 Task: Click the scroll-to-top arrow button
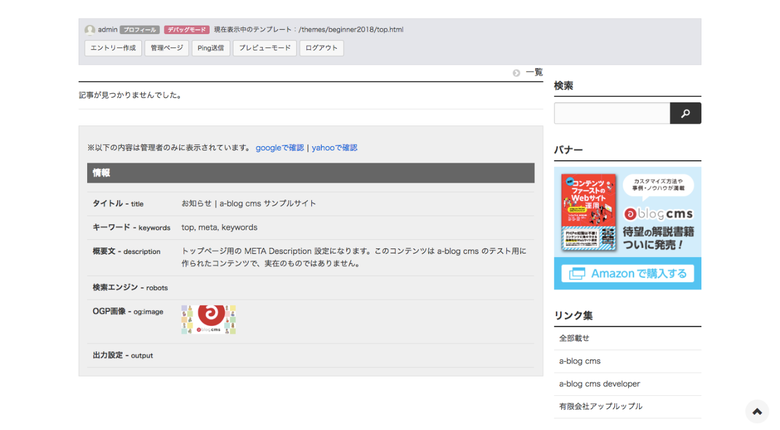pyautogui.click(x=757, y=411)
